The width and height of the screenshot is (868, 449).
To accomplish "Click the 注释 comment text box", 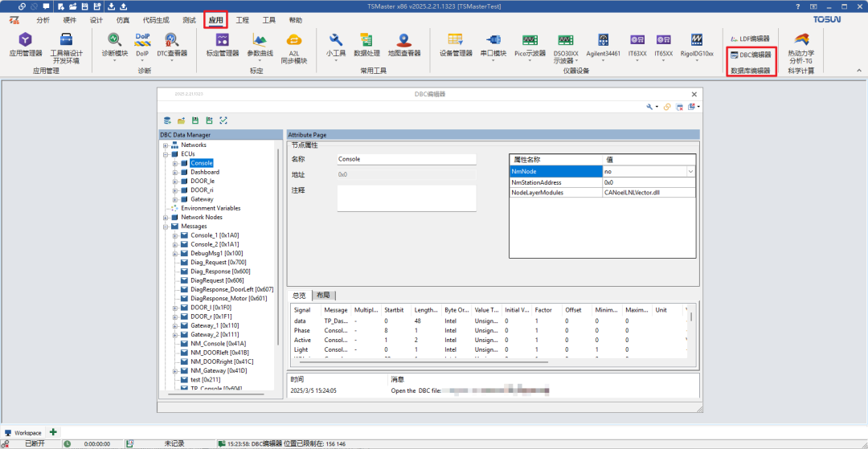I will click(x=407, y=198).
